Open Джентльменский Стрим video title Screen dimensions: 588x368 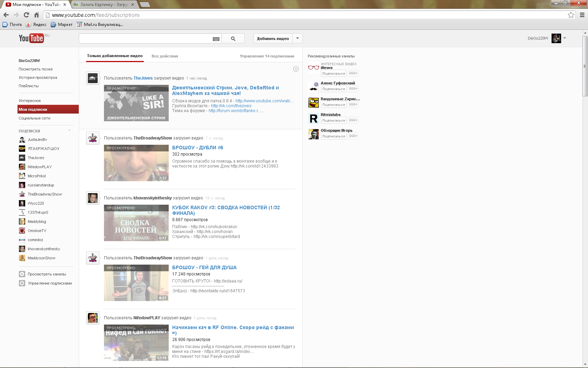tap(225, 90)
